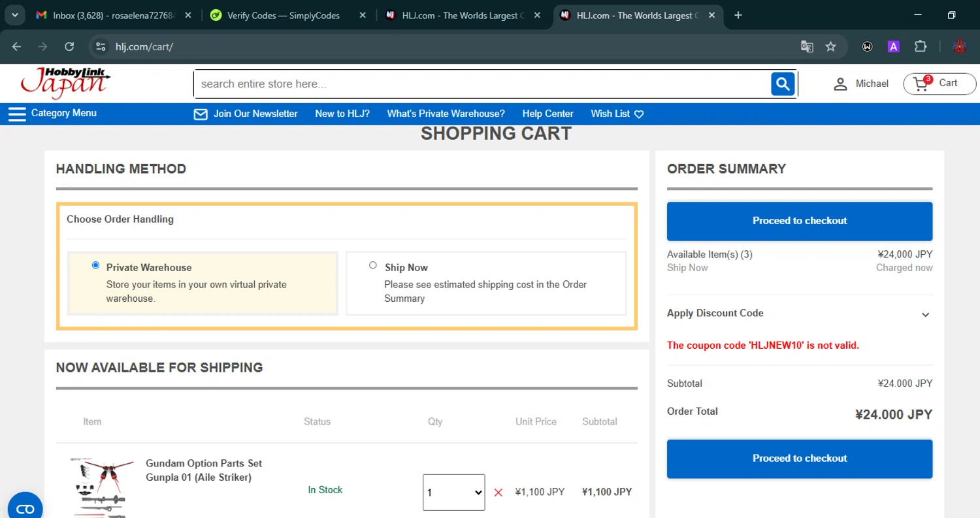
Task: Click the store search input field
Action: (482, 84)
